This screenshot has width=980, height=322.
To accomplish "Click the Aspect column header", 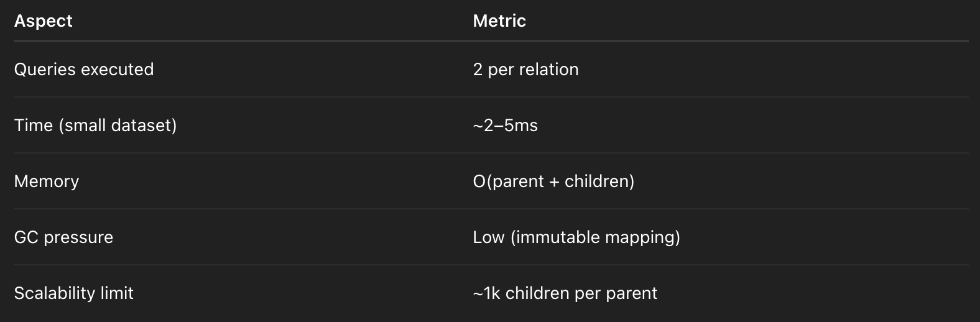I will (44, 21).
